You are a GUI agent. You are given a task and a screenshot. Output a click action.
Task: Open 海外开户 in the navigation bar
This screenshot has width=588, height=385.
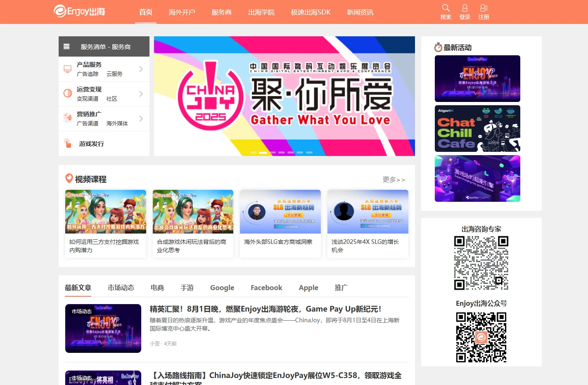pos(182,12)
